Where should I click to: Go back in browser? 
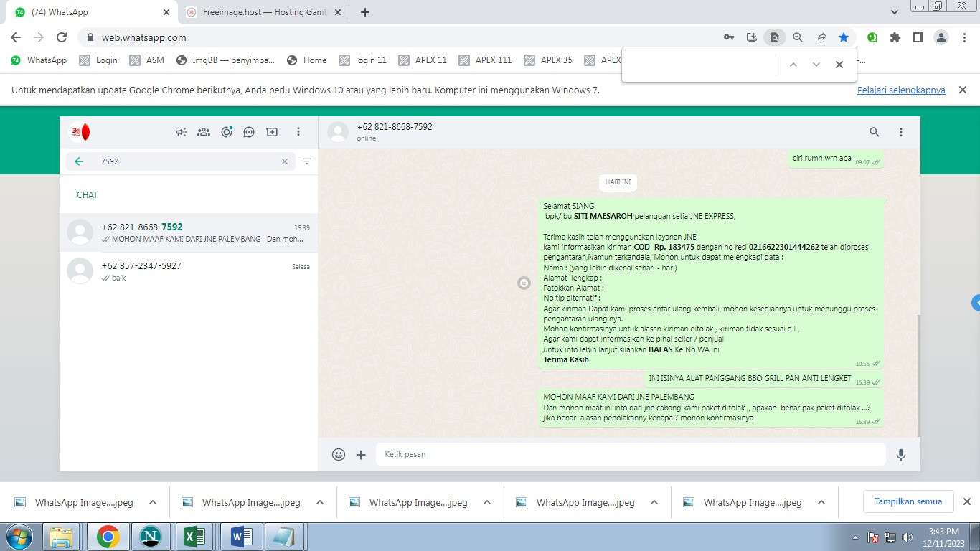click(16, 37)
